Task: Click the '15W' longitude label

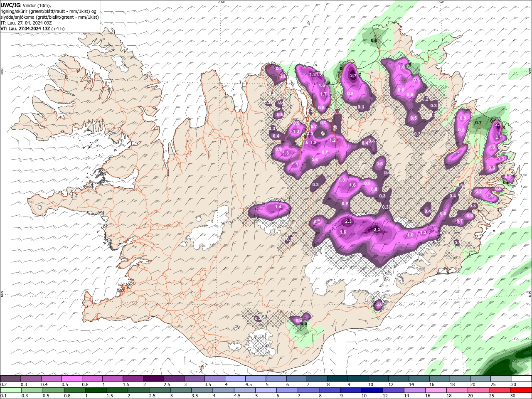Action: [x=440, y=2]
